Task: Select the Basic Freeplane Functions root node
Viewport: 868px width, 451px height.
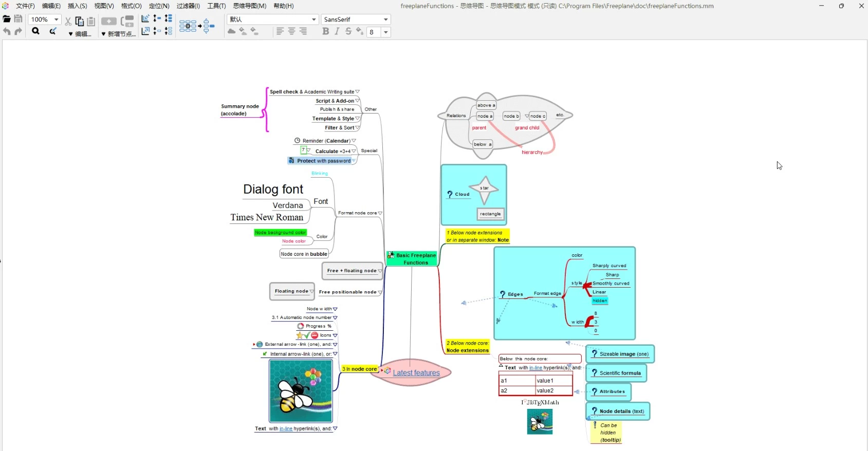Action: coord(413,259)
